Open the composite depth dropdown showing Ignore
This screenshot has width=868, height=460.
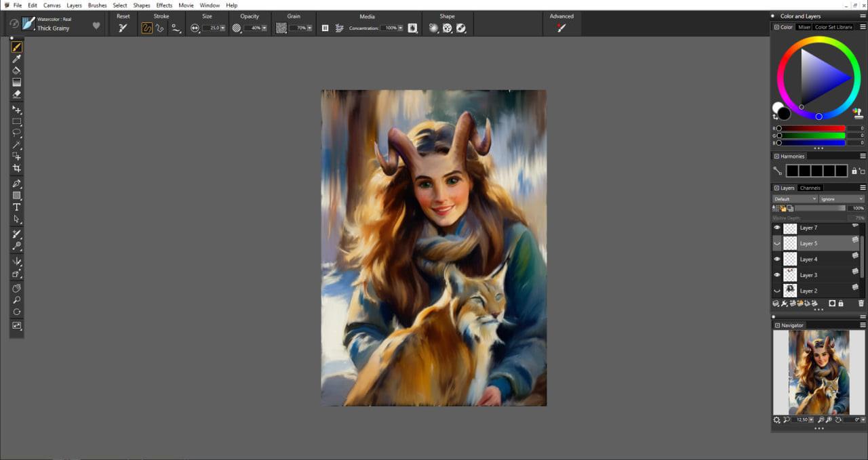pos(841,198)
